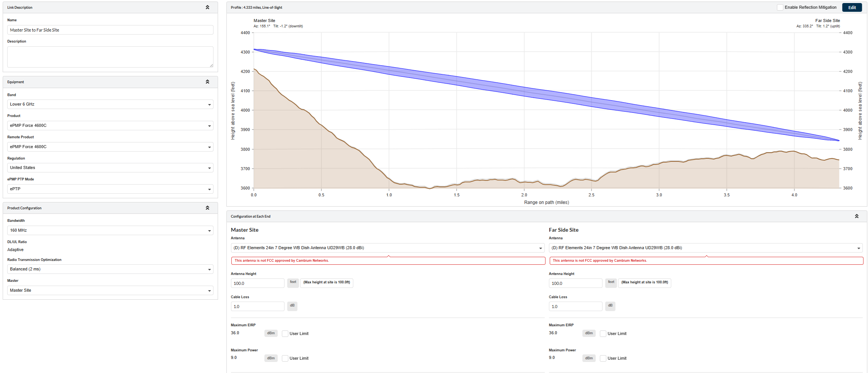
Task: Click the Edit profile button
Action: (852, 7)
